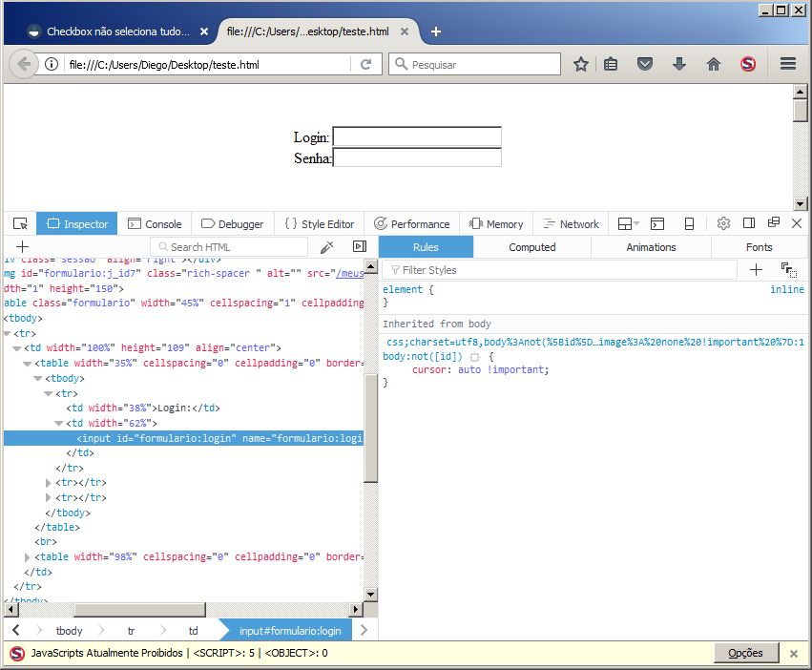This screenshot has width=812, height=670.
Task: Click the NoScript toolbar icon
Action: pyautogui.click(x=748, y=64)
